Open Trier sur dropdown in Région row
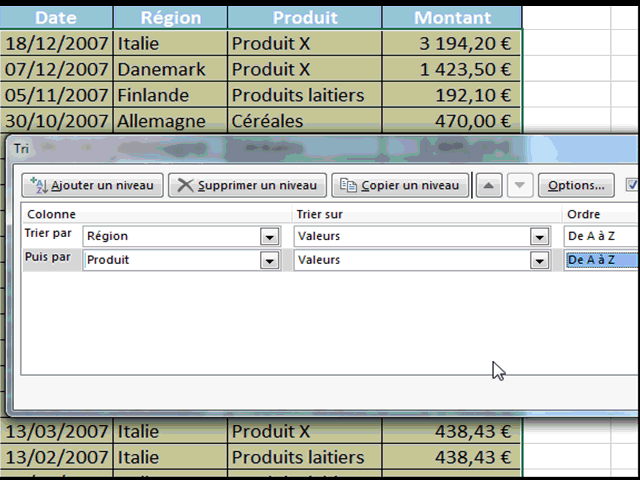The height and width of the screenshot is (480, 640). pyautogui.click(x=539, y=236)
